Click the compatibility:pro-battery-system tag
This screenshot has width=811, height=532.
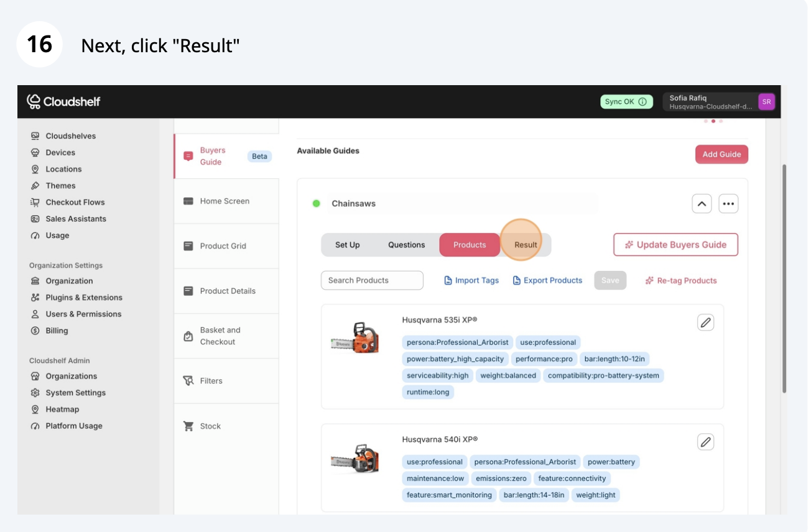pos(603,375)
